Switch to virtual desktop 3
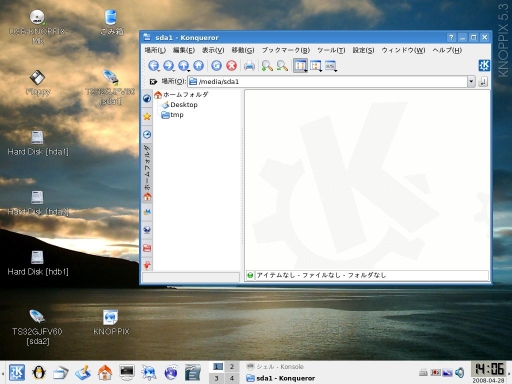 click(217, 378)
